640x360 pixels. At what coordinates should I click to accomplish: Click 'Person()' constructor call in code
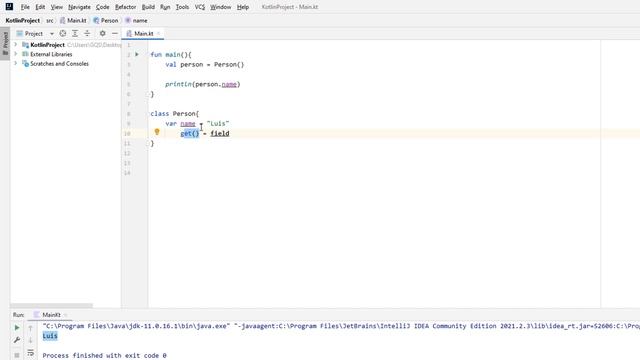[x=229, y=64]
